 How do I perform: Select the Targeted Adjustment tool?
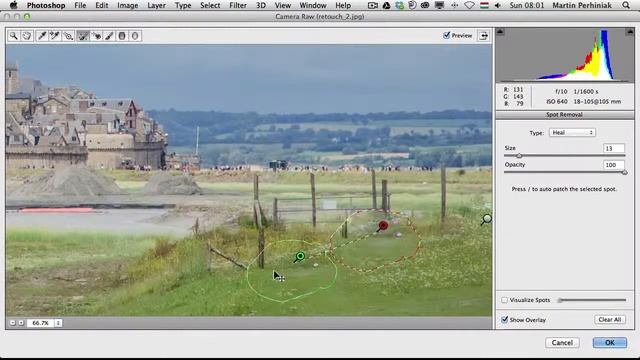tap(68, 36)
